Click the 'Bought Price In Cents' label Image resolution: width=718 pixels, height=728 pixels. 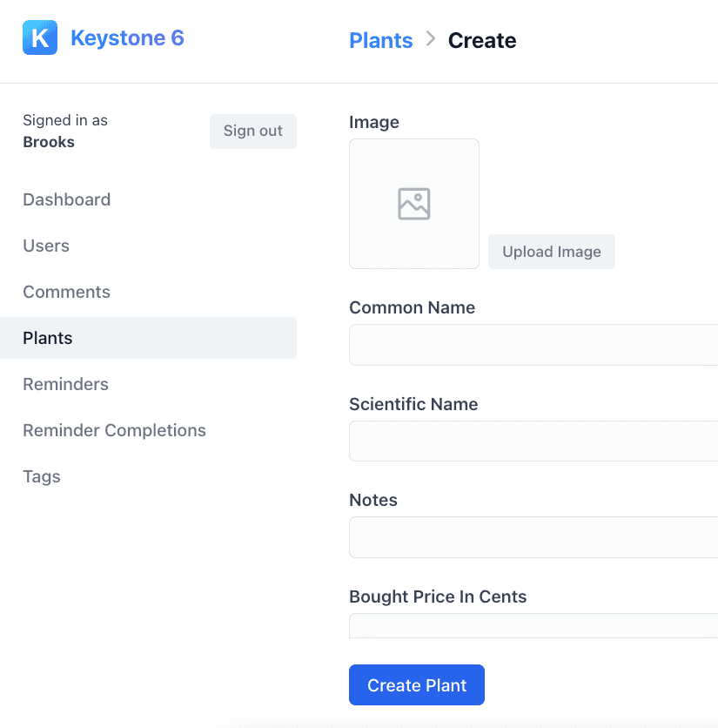coord(438,597)
